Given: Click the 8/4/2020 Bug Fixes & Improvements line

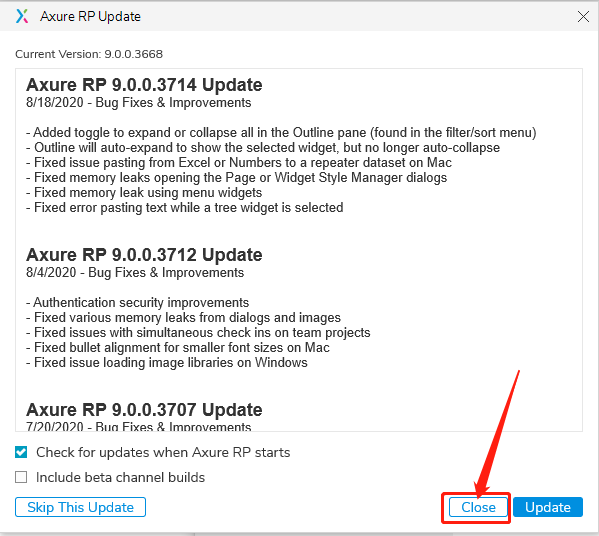Looking at the screenshot, I should point(135,273).
